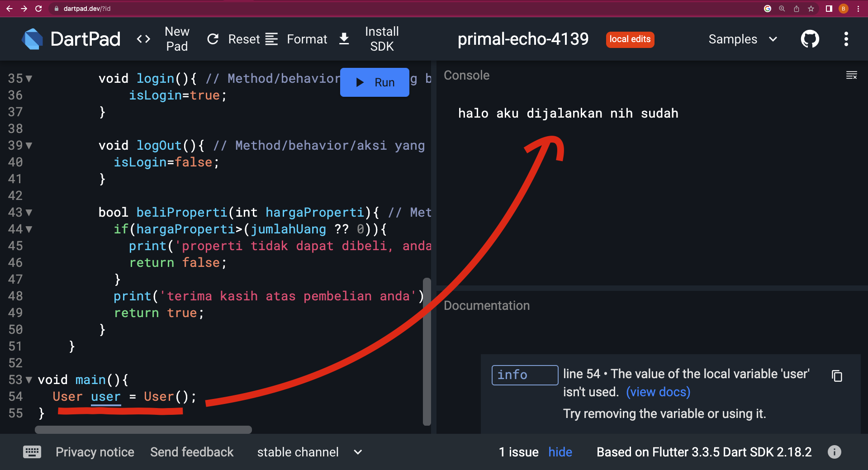The image size is (868, 470).
Task: Click the keyboard shortcuts icon
Action: coord(32,452)
